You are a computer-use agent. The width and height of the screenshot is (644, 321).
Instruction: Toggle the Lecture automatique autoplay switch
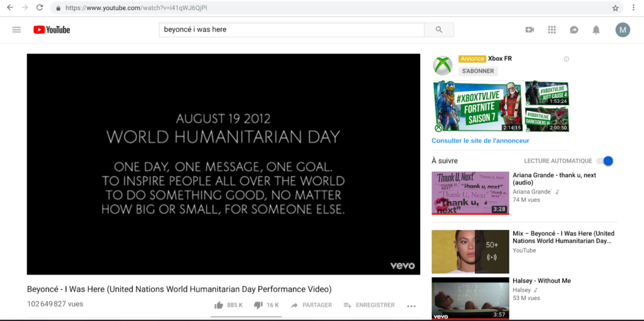[605, 161]
